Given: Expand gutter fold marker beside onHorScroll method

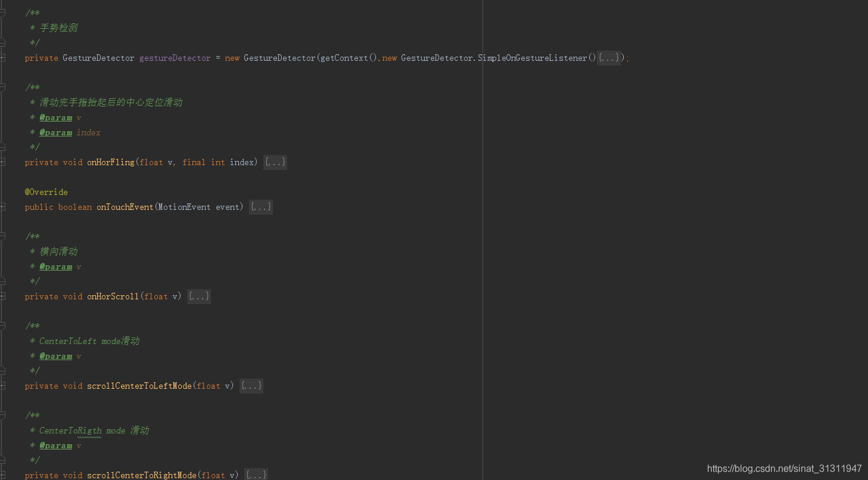Looking at the screenshot, I should coord(2,296).
